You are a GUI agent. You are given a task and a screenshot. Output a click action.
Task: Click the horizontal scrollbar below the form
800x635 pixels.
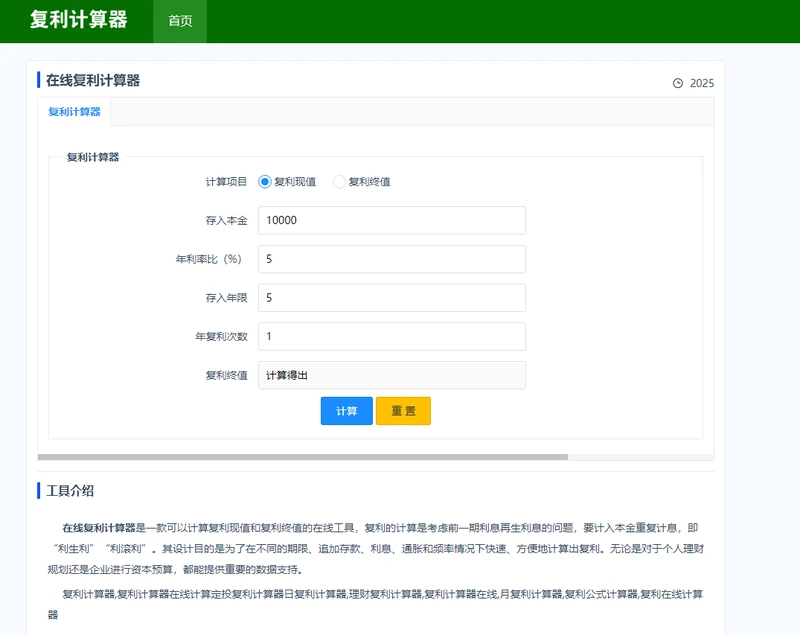tap(302, 457)
